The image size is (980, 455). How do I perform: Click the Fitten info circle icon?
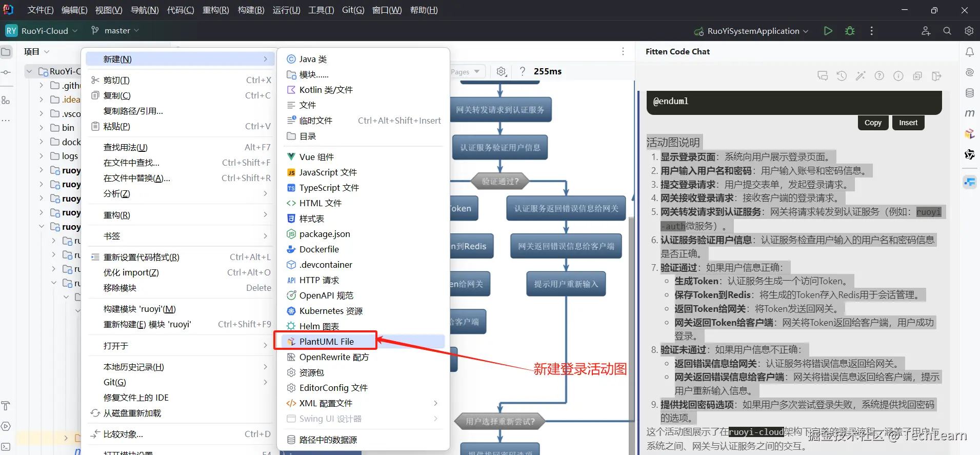[x=898, y=76]
